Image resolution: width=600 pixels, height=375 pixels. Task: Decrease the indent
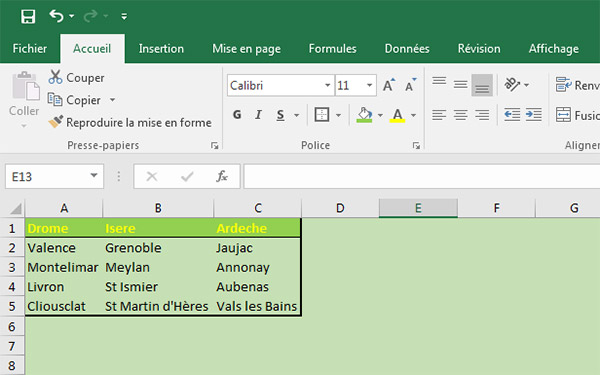pyautogui.click(x=512, y=114)
